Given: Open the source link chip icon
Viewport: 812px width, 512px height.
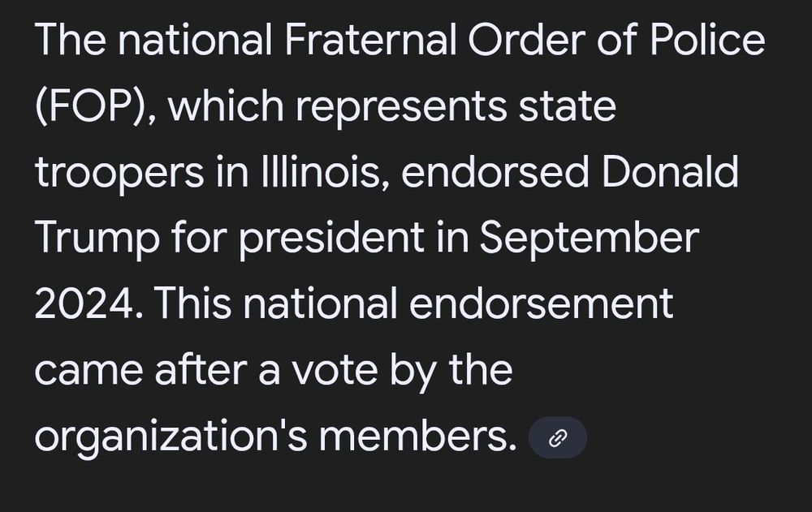Looking at the screenshot, I should (557, 437).
